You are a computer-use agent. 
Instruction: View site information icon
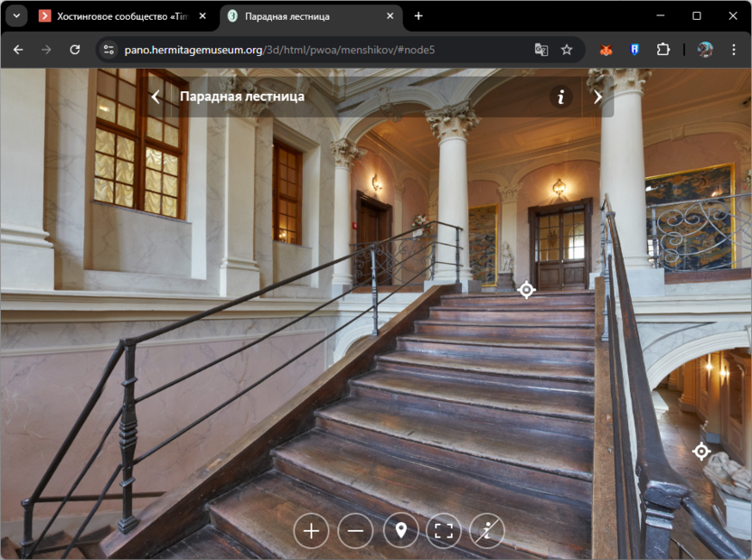pos(108,50)
